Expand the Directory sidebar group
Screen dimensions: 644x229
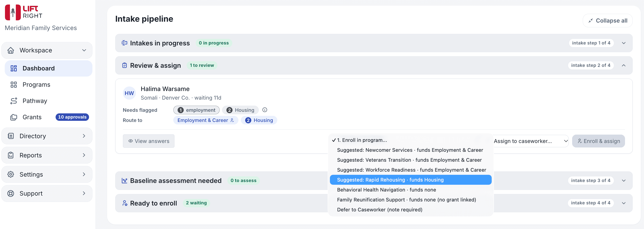click(84, 136)
